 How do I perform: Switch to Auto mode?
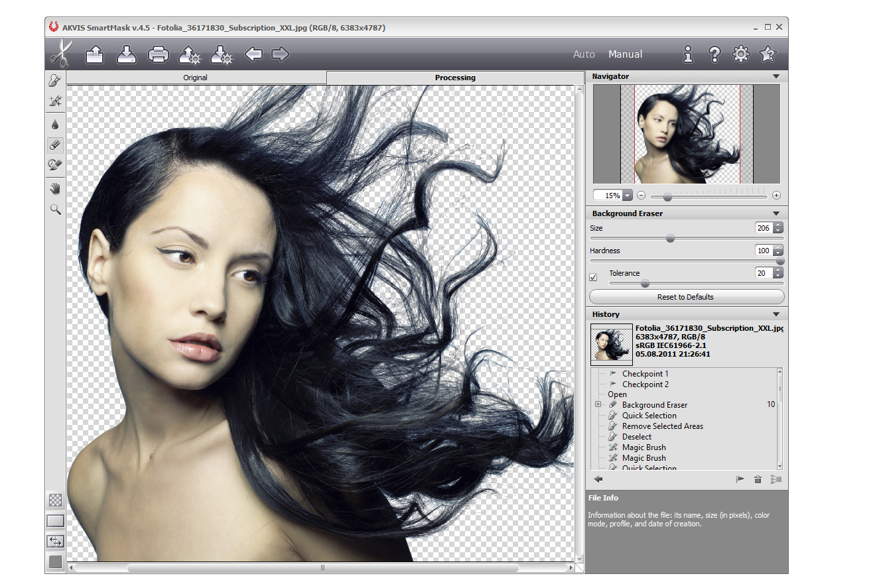point(584,54)
